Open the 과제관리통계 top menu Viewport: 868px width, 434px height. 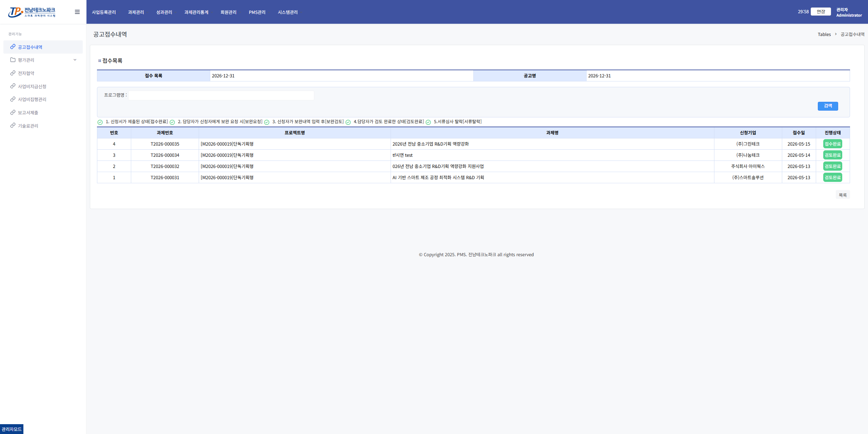tap(196, 12)
